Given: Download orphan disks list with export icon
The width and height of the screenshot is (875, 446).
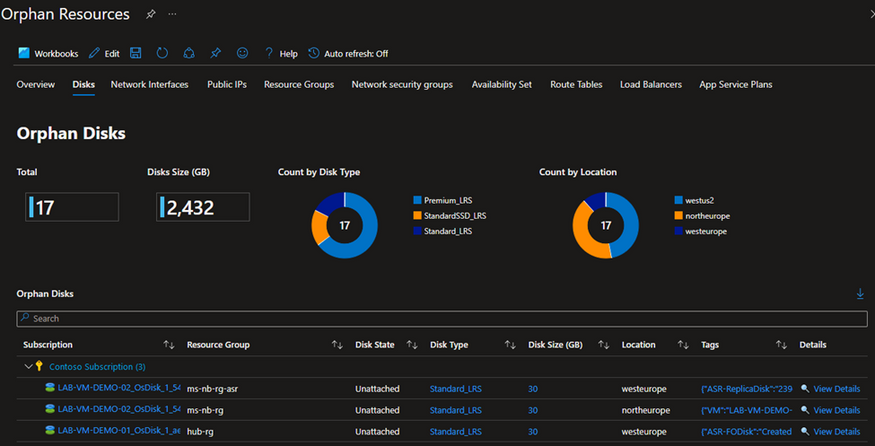Looking at the screenshot, I should point(860,294).
